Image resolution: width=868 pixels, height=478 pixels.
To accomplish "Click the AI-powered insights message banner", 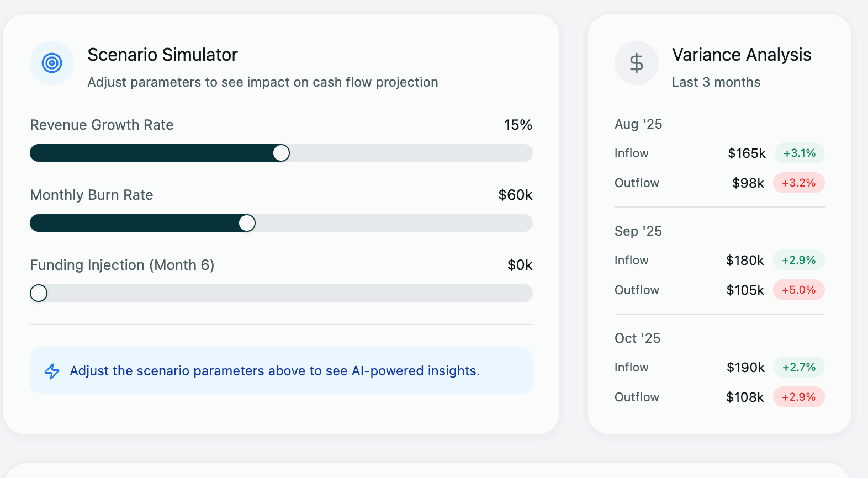I will (x=281, y=370).
